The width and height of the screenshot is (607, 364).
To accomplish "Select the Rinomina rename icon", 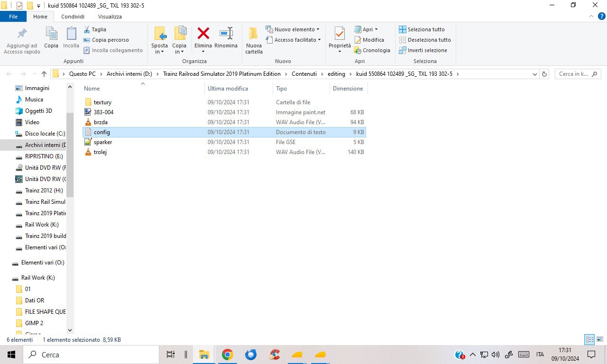I will pos(226,34).
